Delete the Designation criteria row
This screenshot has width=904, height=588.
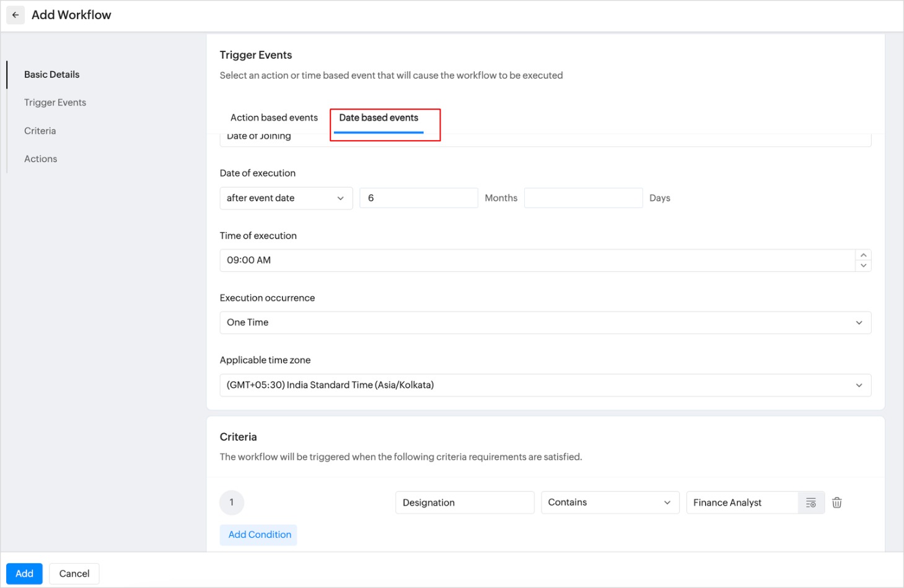(836, 502)
